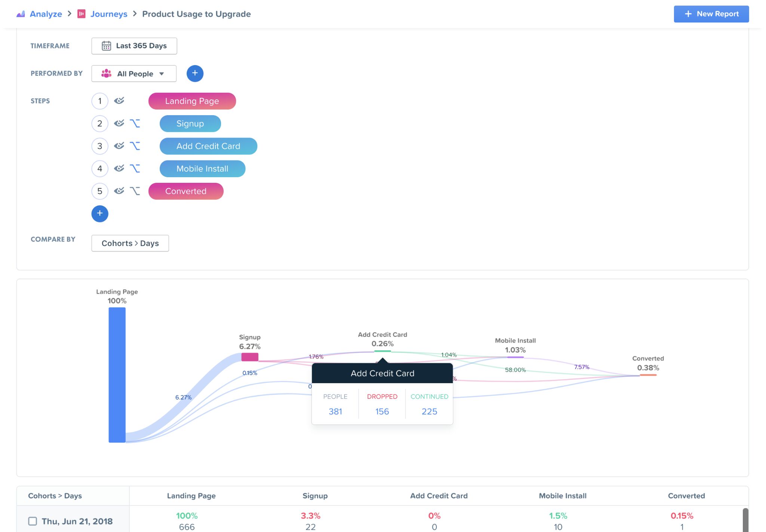766x532 pixels.
Task: Open the All People performed-by dropdown
Action: (133, 73)
